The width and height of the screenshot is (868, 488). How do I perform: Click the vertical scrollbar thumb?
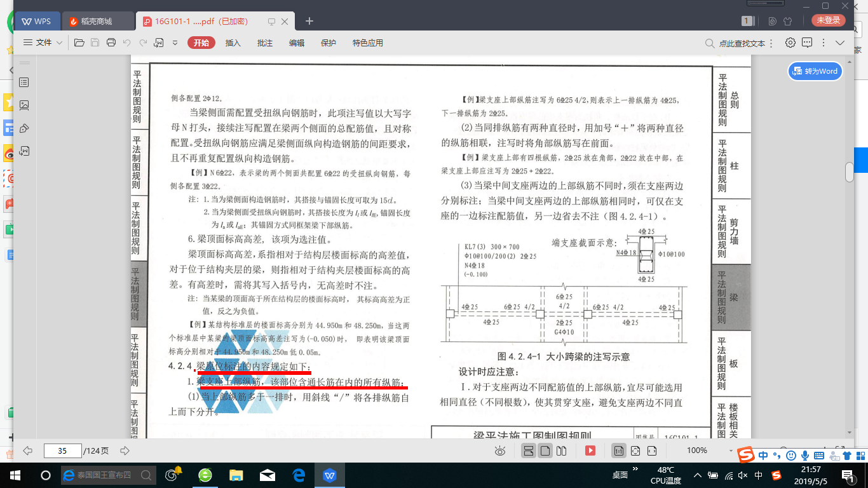coord(849,172)
